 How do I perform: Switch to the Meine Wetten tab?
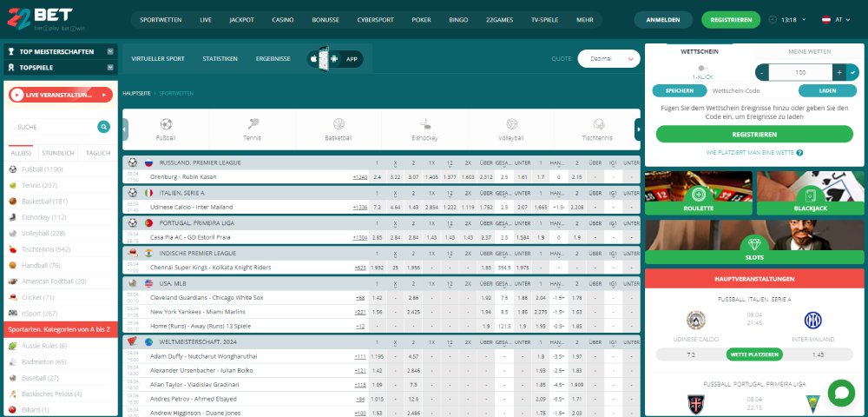[809, 51]
